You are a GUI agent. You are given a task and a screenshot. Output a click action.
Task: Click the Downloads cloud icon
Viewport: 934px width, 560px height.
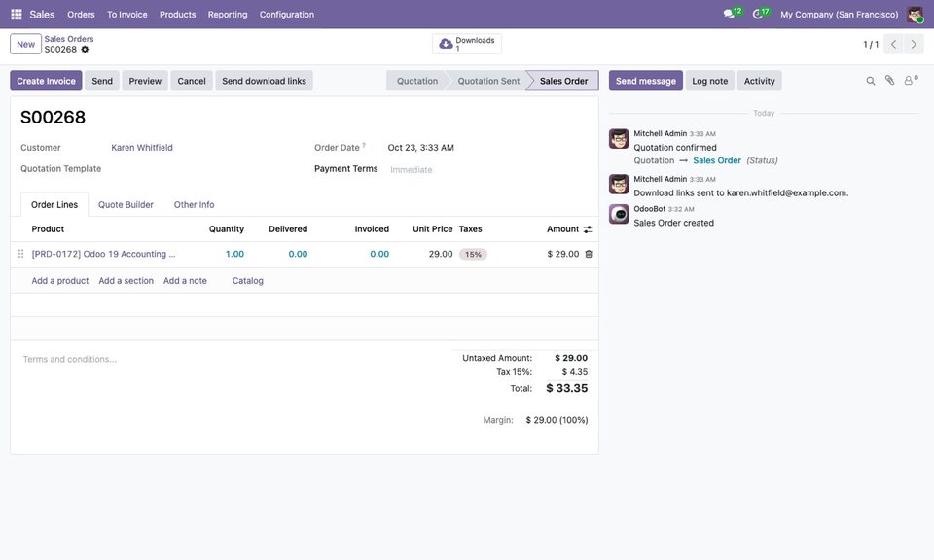point(446,44)
